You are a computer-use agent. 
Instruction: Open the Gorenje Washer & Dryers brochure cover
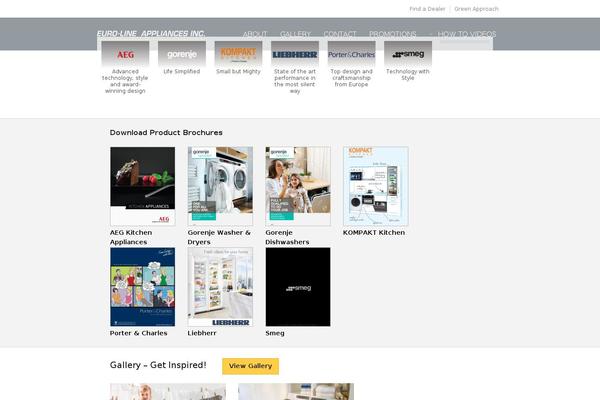click(220, 186)
